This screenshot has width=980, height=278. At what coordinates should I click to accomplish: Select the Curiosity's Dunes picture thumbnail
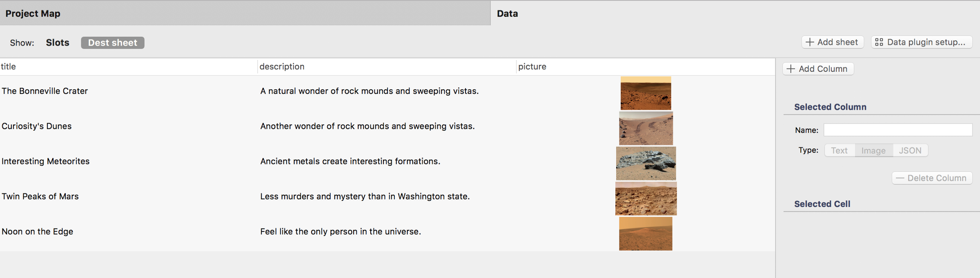click(x=646, y=129)
